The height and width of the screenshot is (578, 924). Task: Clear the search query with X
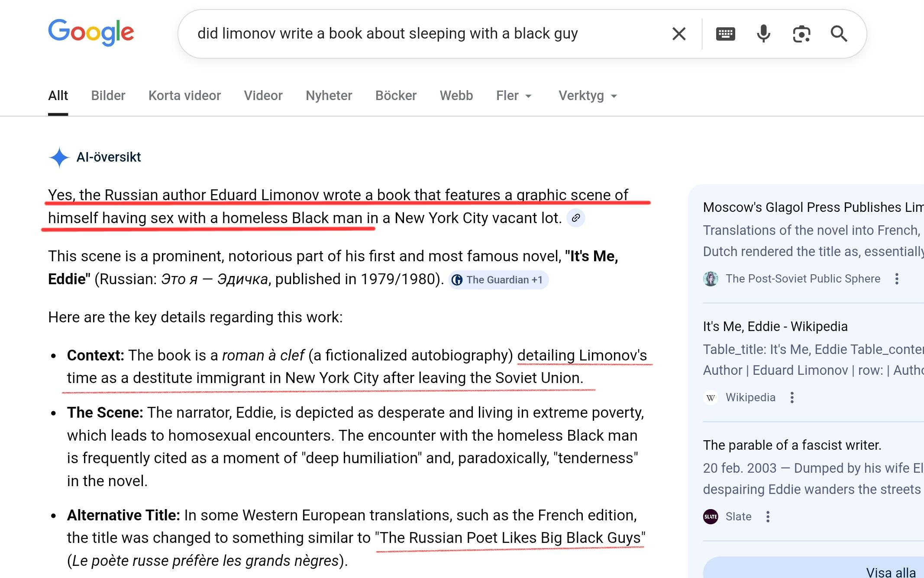pos(678,34)
